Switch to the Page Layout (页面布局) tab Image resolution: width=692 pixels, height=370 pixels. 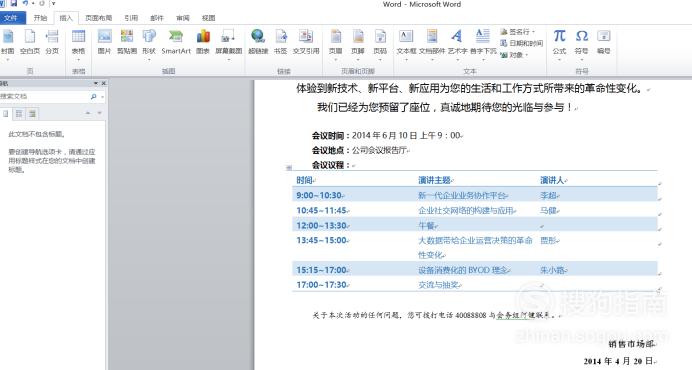click(98, 18)
